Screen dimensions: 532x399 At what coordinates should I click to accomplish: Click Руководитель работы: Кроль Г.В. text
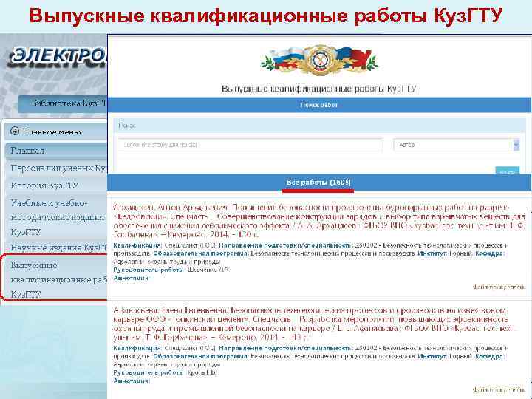tap(166, 372)
